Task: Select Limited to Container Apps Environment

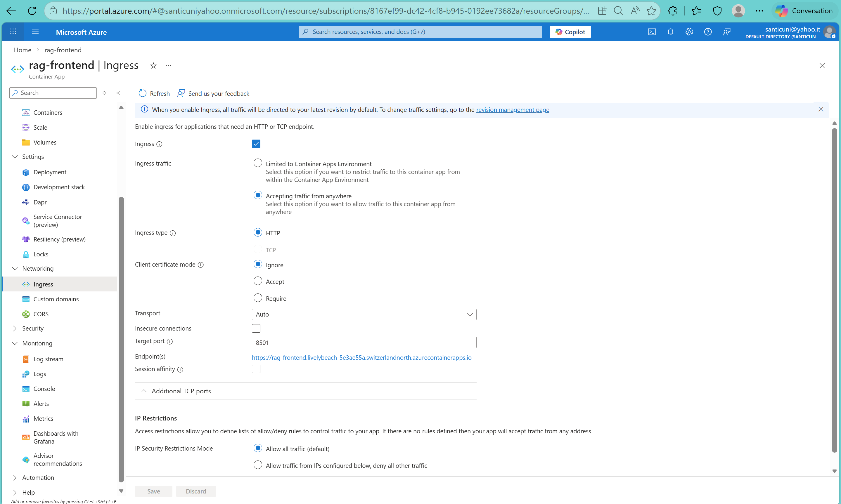Action: pyautogui.click(x=257, y=163)
